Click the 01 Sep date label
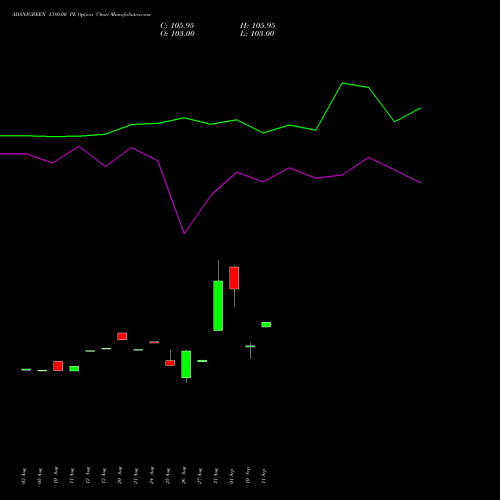Viewport: 500px width, 500px height. [x=232, y=476]
